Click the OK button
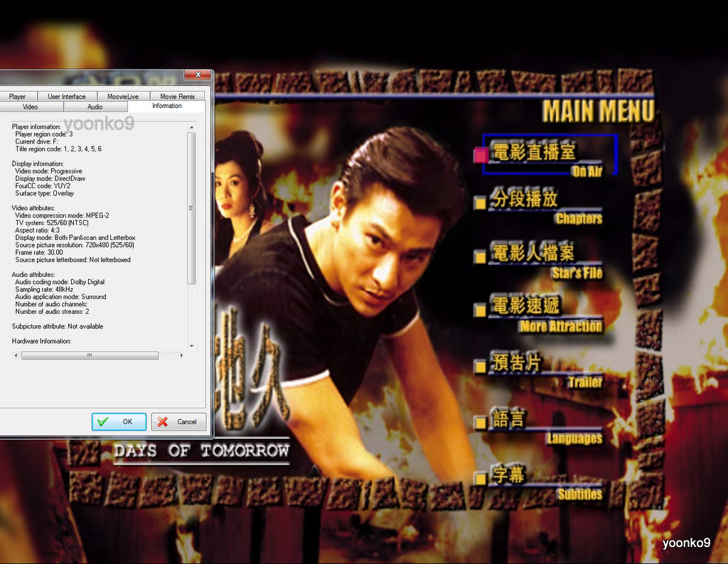The image size is (728, 564). coord(119,422)
